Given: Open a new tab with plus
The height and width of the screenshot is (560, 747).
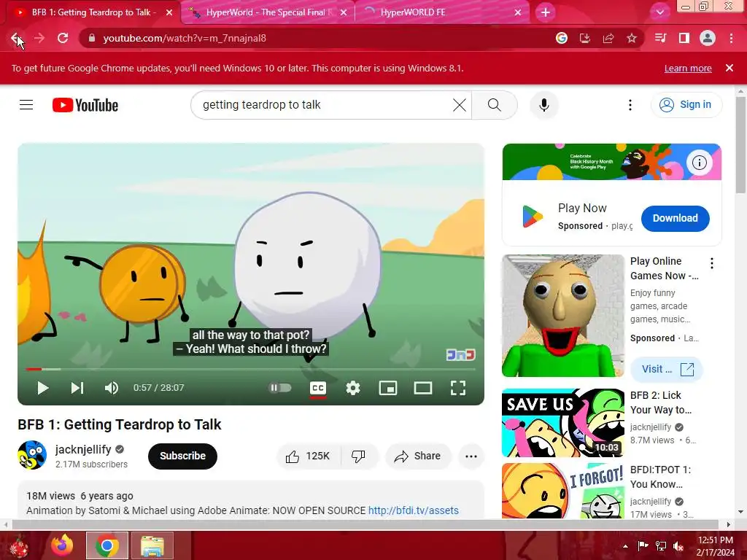Looking at the screenshot, I should pos(546,12).
